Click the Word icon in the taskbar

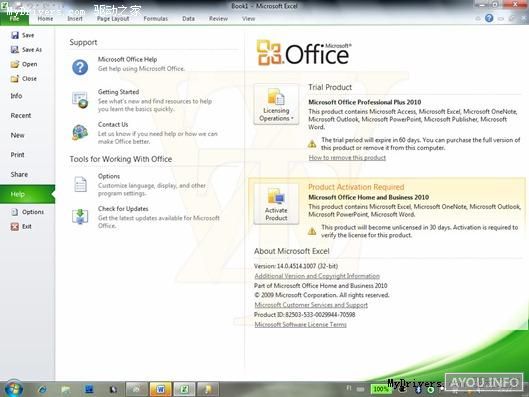(x=161, y=389)
